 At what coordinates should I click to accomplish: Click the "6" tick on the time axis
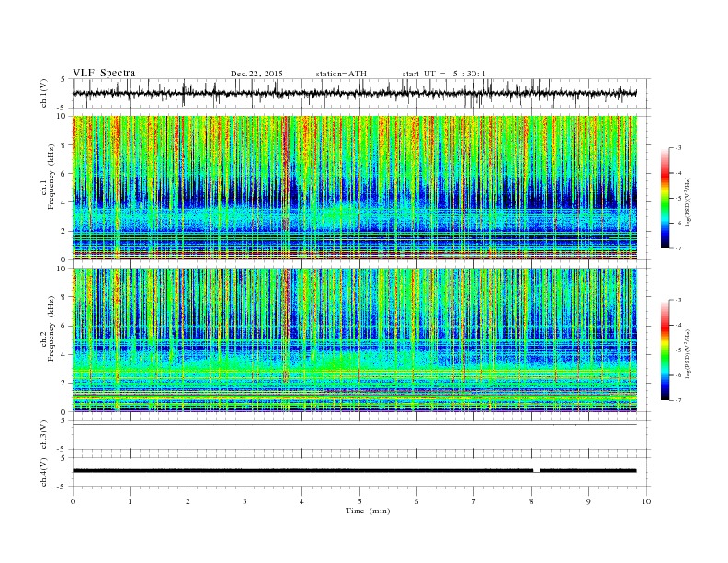tap(416, 501)
